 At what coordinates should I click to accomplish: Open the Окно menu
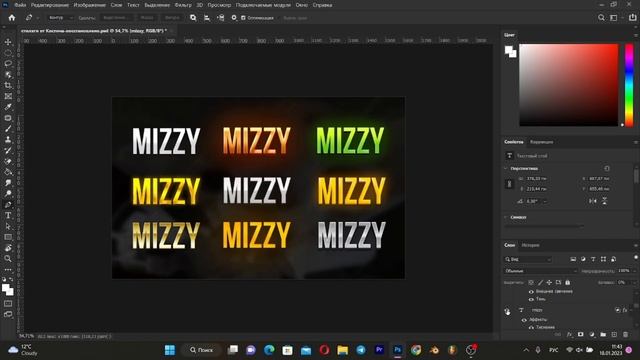[302, 5]
